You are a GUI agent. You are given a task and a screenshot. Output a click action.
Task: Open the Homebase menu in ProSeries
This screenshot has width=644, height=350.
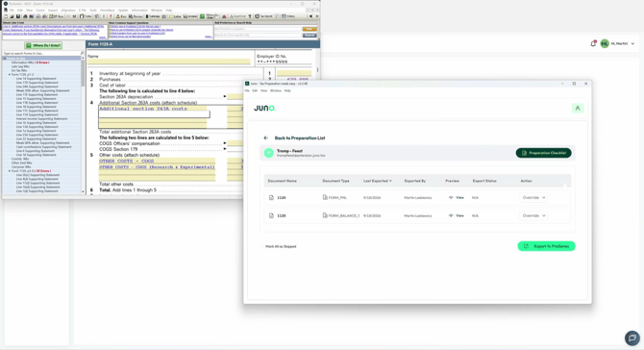(x=108, y=11)
